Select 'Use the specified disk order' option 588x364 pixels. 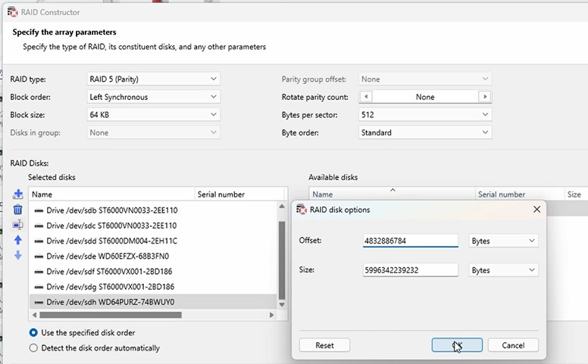pos(33,332)
